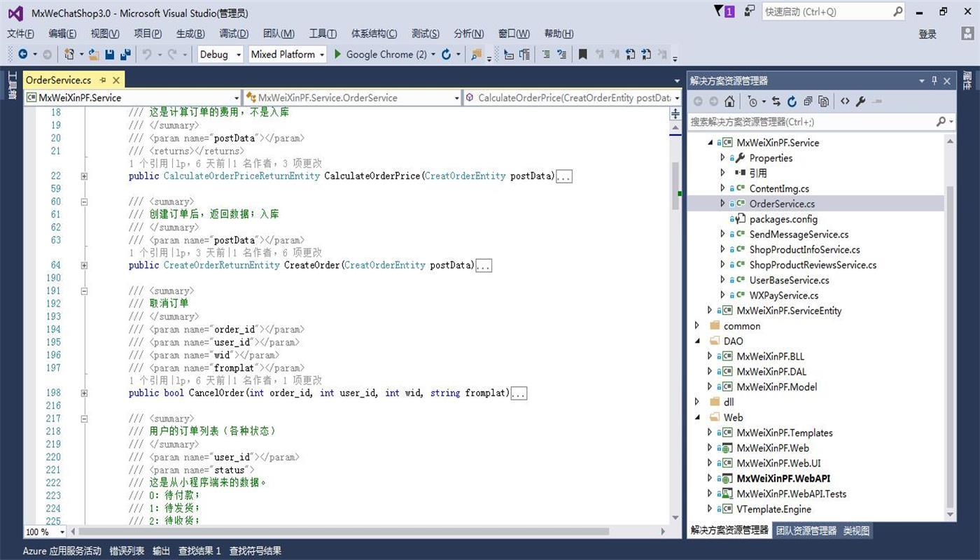980x560 pixels.
Task: Collapse the DAO folder node
Action: (x=696, y=341)
